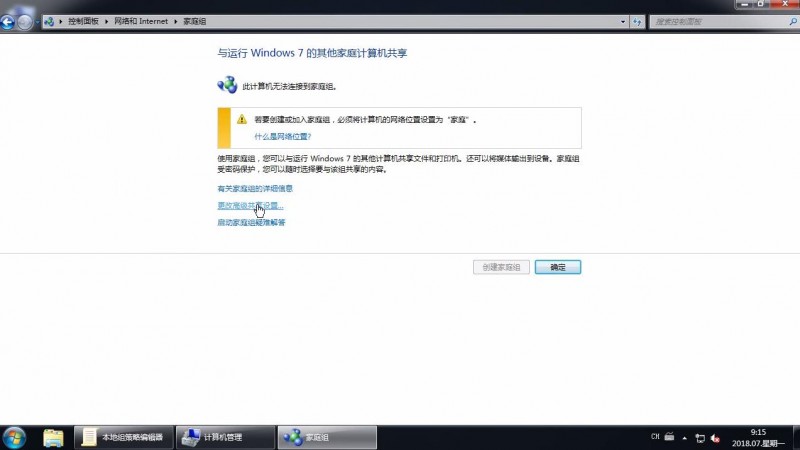800x450 pixels.
Task: Click the Show desktop strip at taskbar end
Action: coord(796,438)
